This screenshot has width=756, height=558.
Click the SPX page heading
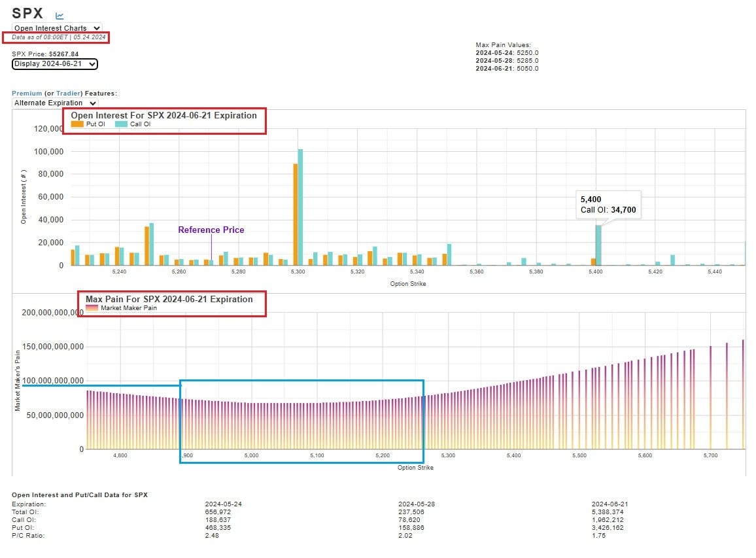[x=27, y=14]
